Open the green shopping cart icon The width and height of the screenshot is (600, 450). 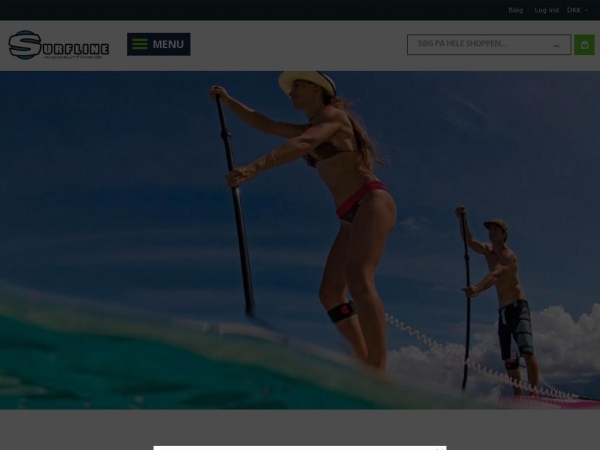pyautogui.click(x=584, y=45)
